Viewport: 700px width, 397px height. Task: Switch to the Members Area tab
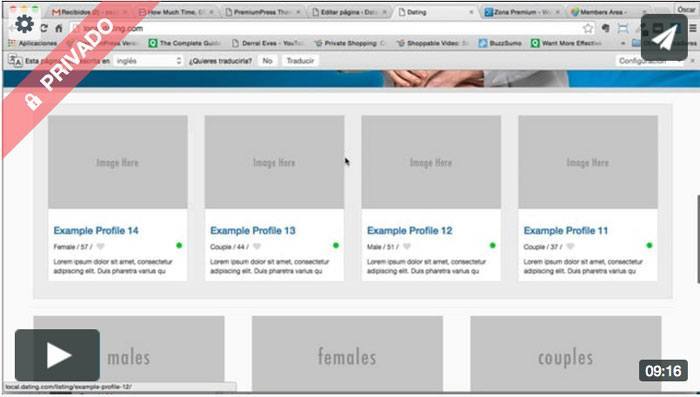click(608, 12)
